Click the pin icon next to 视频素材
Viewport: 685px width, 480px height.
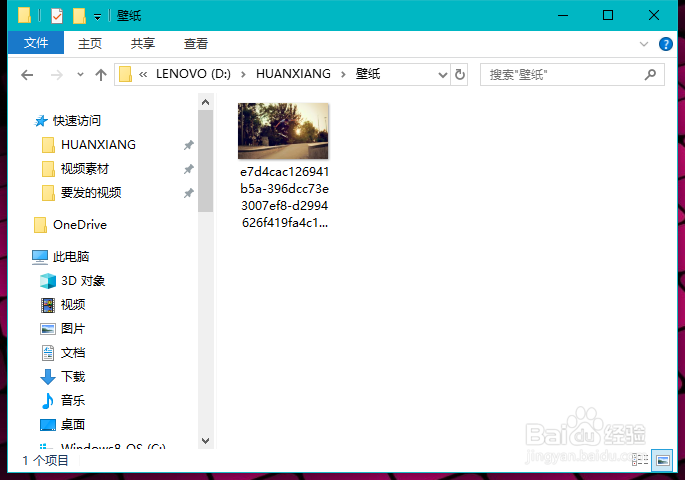pyautogui.click(x=188, y=169)
